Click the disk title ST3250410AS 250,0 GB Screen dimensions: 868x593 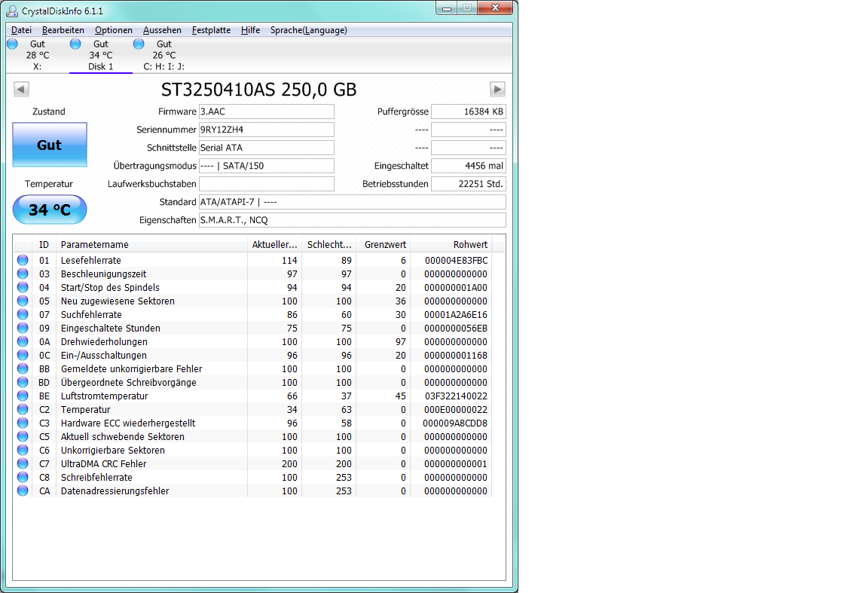pos(259,90)
